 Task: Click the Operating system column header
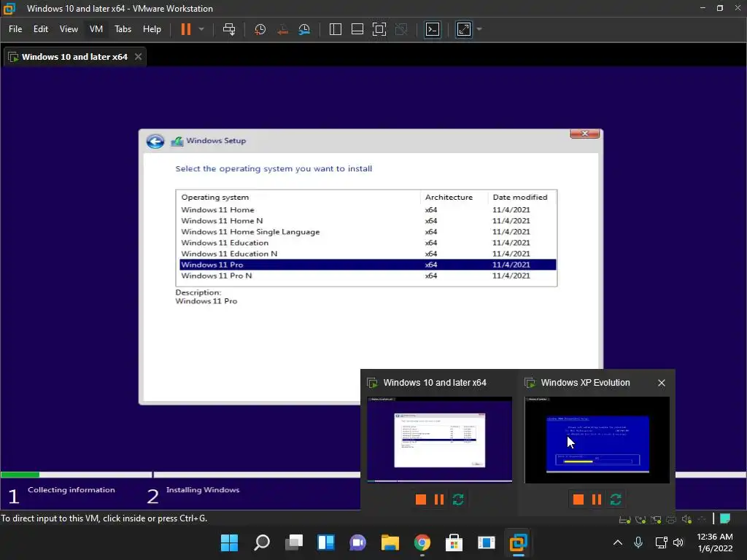click(x=298, y=197)
